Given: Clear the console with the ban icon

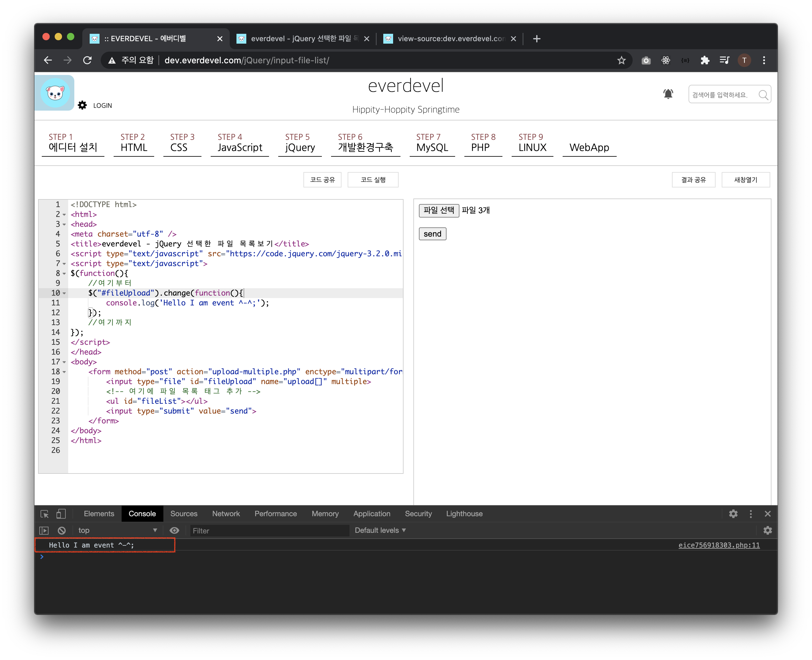Looking at the screenshot, I should (x=61, y=530).
